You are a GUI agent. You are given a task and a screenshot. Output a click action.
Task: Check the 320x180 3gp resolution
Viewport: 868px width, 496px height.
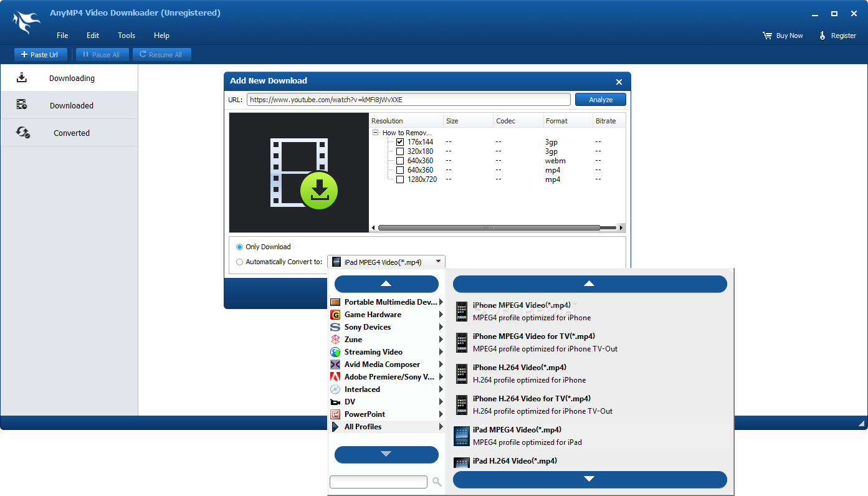tap(400, 151)
